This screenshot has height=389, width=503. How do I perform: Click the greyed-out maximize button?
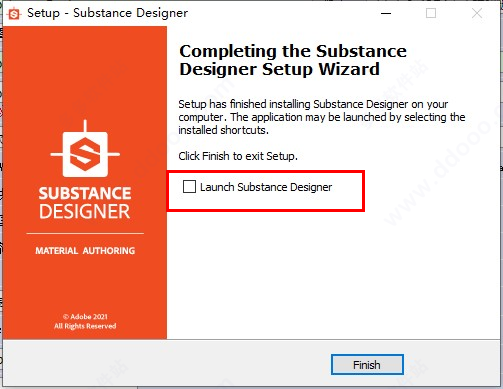(431, 14)
